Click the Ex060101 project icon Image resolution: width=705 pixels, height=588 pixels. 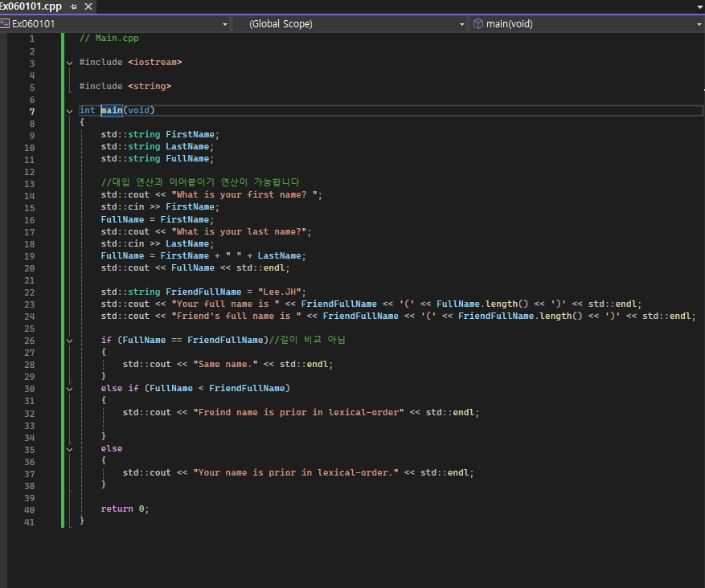pyautogui.click(x=5, y=24)
